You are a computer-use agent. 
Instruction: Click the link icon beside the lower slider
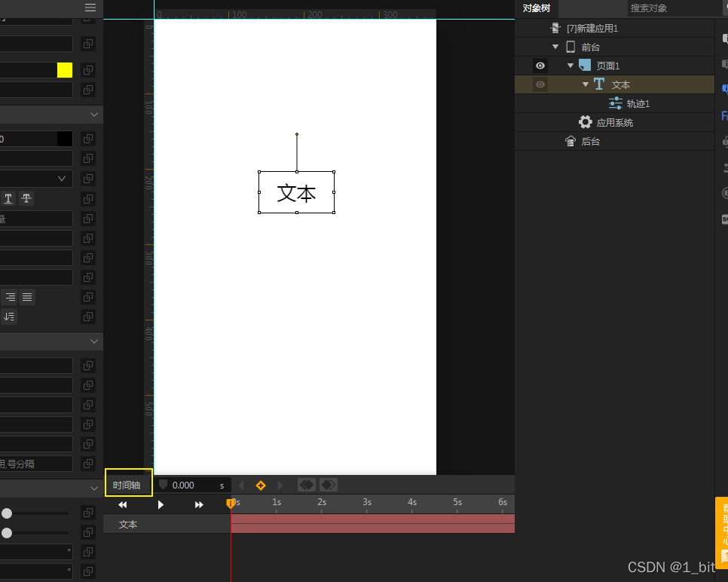point(87,533)
